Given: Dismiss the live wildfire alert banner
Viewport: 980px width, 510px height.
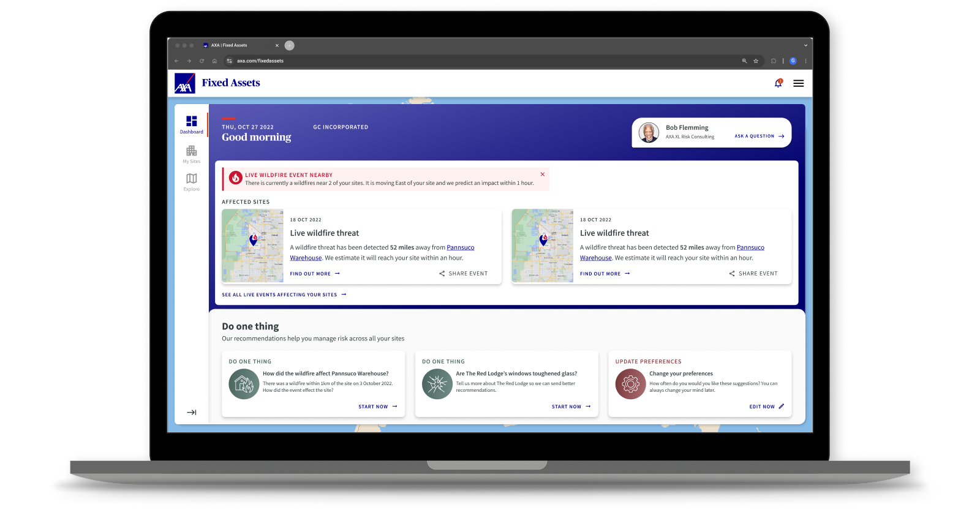Looking at the screenshot, I should click(542, 174).
